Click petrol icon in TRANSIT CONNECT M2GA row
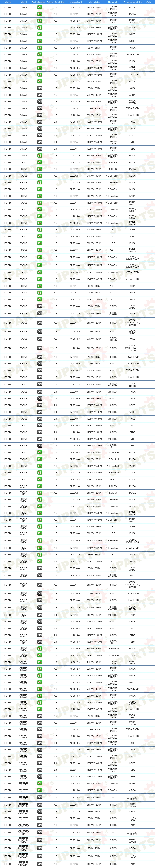Viewport: 155px width, 868px height. (x=40, y=783)
